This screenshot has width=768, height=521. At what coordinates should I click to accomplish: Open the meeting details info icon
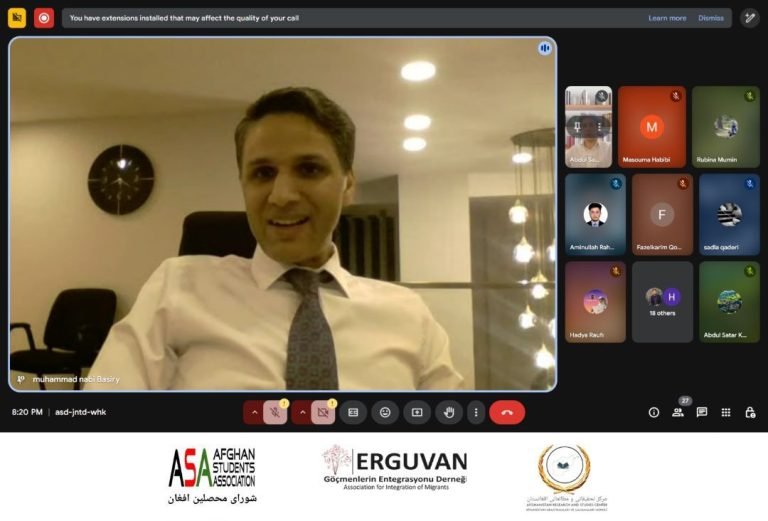click(x=654, y=412)
